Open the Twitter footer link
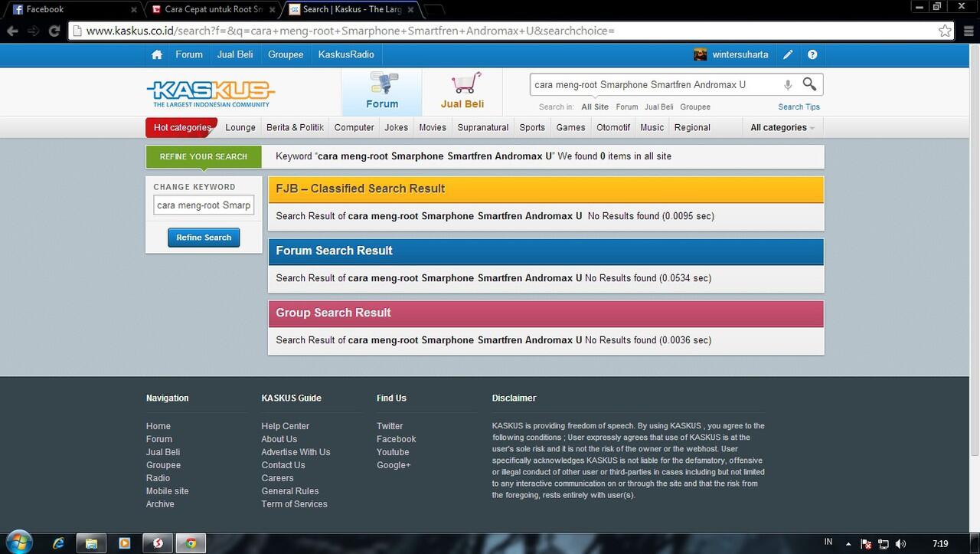980x554 pixels. click(x=390, y=426)
